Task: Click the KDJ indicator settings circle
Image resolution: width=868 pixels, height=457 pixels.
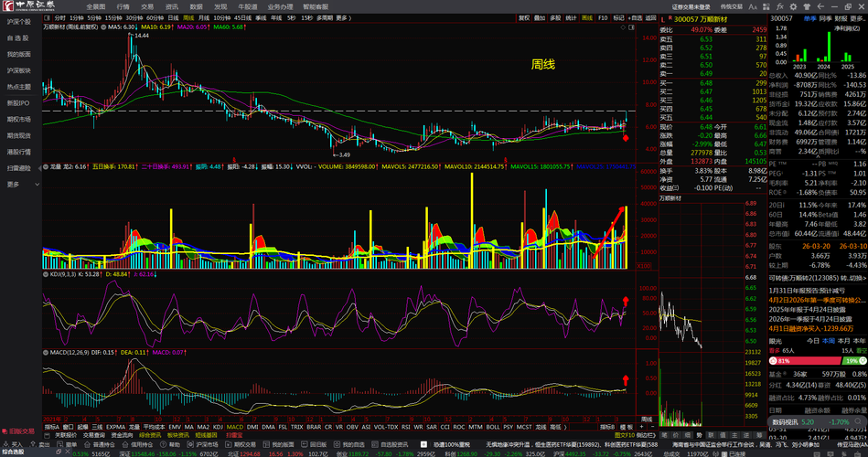Action: tap(46, 274)
